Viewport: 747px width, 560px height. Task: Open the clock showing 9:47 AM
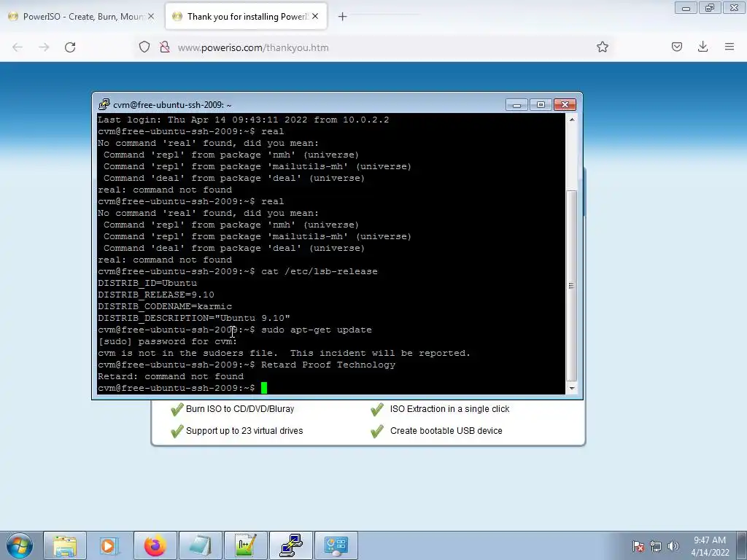pos(710,546)
